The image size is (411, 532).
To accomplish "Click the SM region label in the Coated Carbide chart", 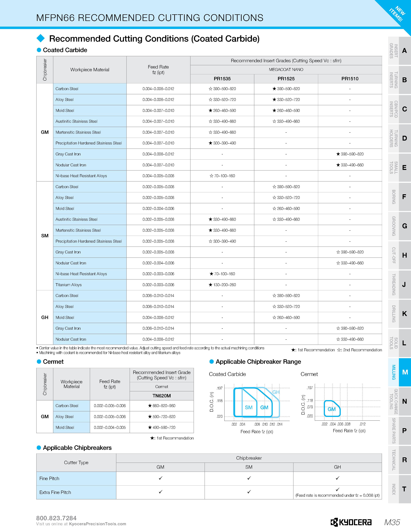I will tap(249, 407).
